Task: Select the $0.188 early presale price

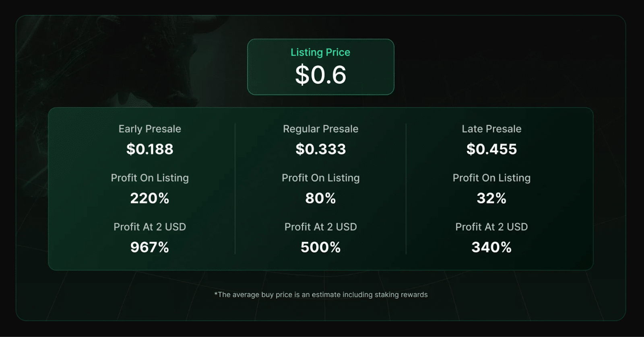Action: tap(150, 149)
